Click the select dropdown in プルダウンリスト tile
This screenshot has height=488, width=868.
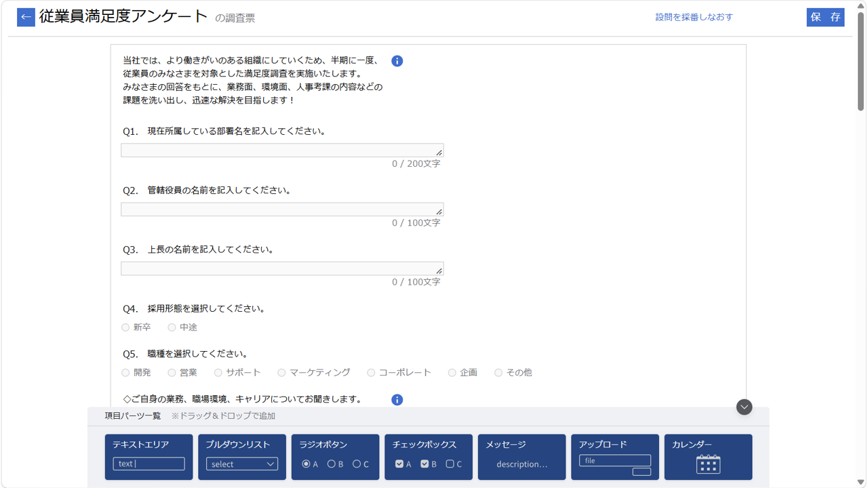pyautogui.click(x=242, y=464)
